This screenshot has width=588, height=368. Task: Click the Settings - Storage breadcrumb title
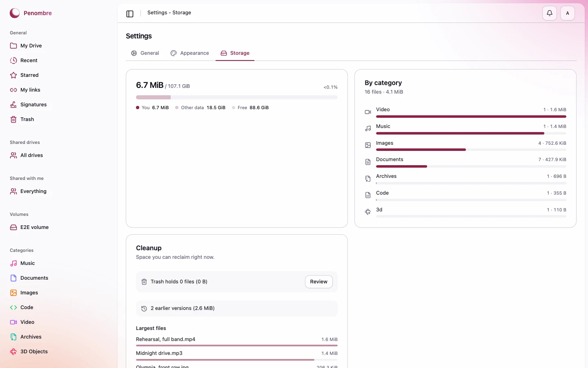coord(169,13)
